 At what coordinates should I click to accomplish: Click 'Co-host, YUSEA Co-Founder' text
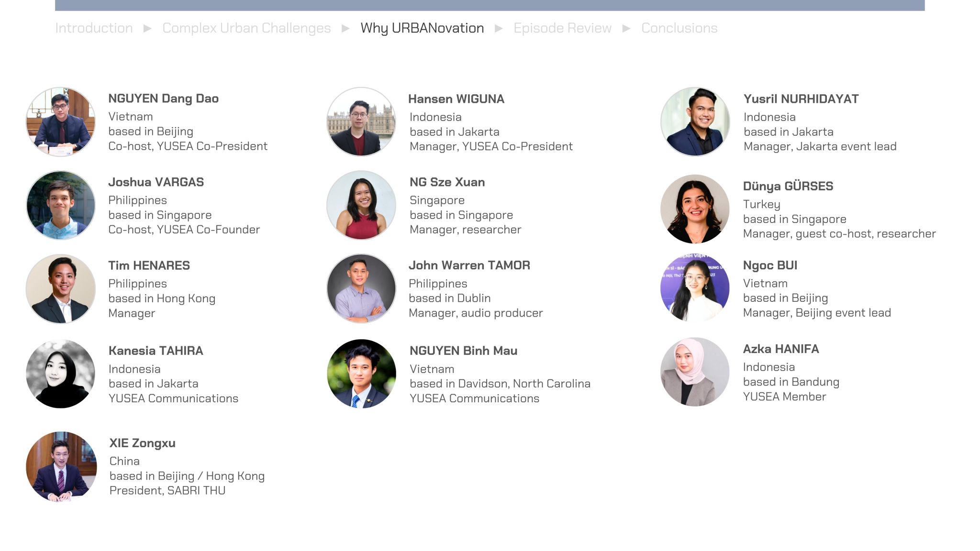pyautogui.click(x=184, y=230)
